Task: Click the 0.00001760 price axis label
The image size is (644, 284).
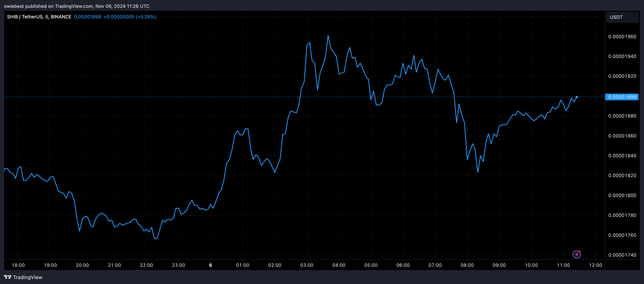Action: [x=622, y=235]
